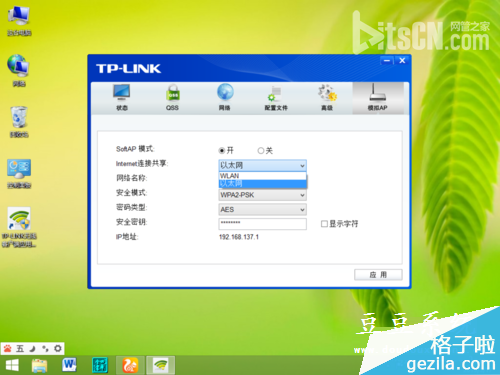Image resolution: width=500 pixels, height=375 pixels.
Task: Choose WLAN in the dropdown list
Action: (263, 176)
